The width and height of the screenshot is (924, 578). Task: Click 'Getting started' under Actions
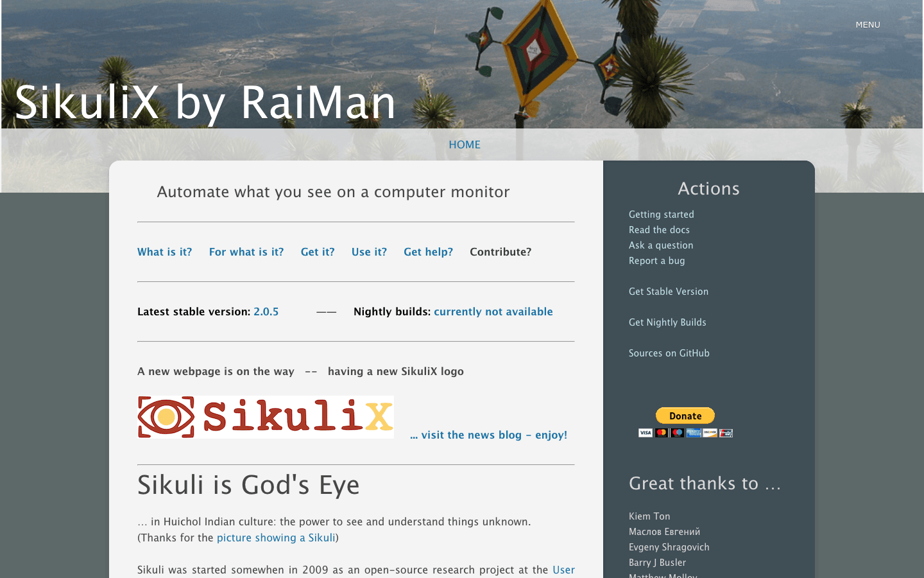pos(662,214)
